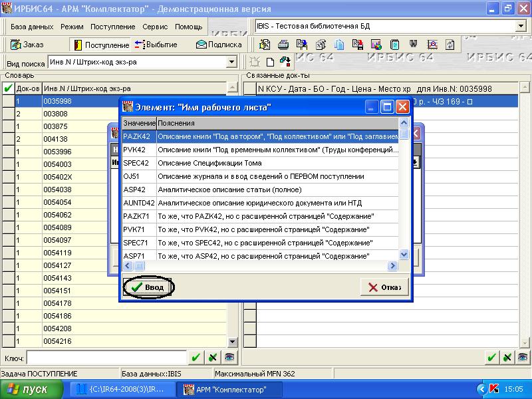Open the IBIS database dropdown
The image size is (532, 399).
click(x=520, y=26)
